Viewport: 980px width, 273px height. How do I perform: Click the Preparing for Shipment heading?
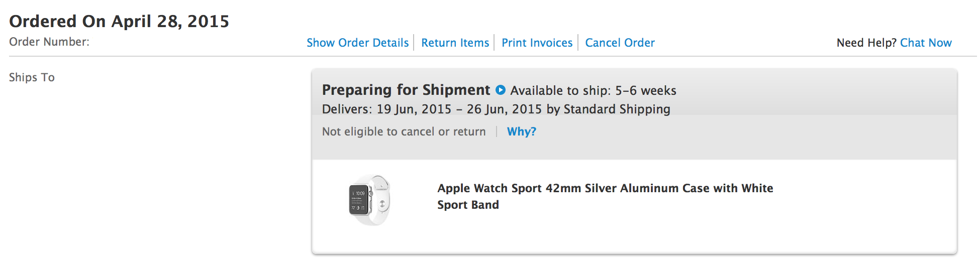[x=406, y=90]
